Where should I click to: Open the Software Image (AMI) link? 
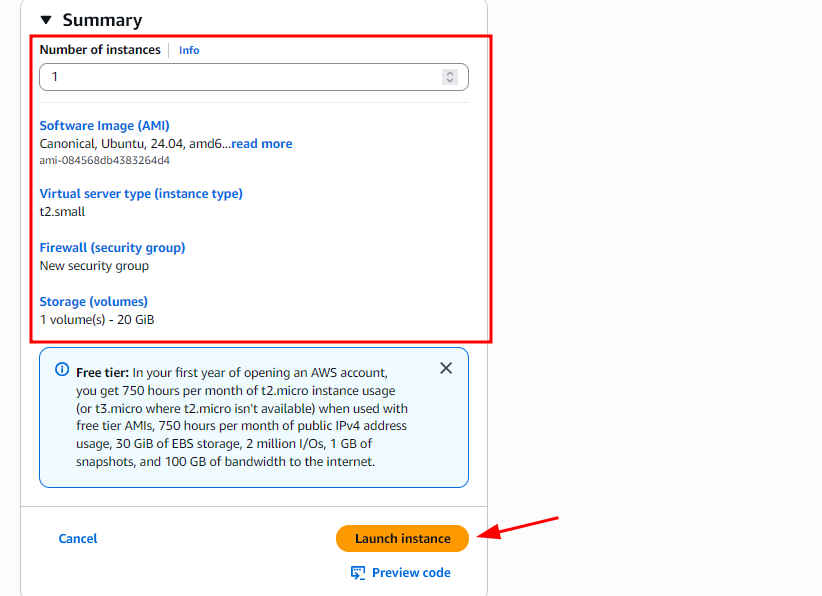coord(104,126)
